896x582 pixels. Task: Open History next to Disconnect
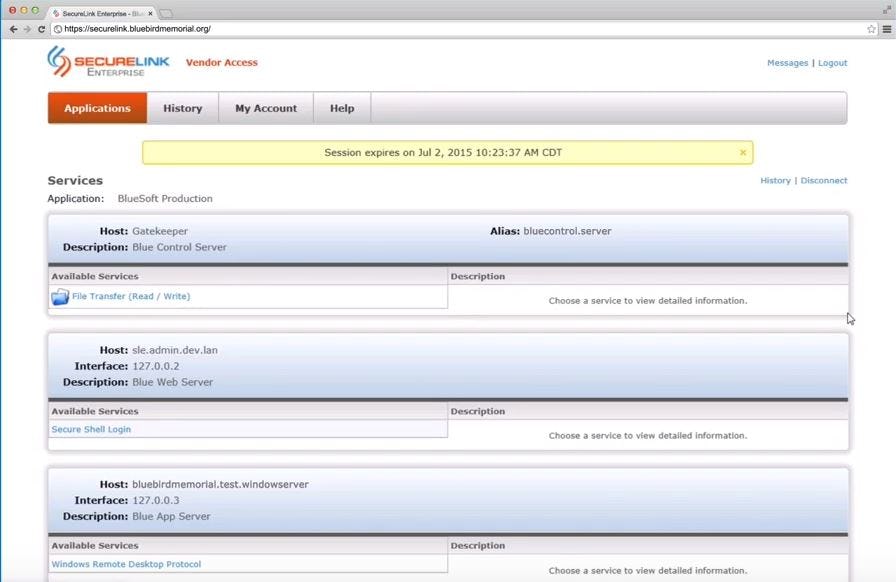(x=775, y=180)
